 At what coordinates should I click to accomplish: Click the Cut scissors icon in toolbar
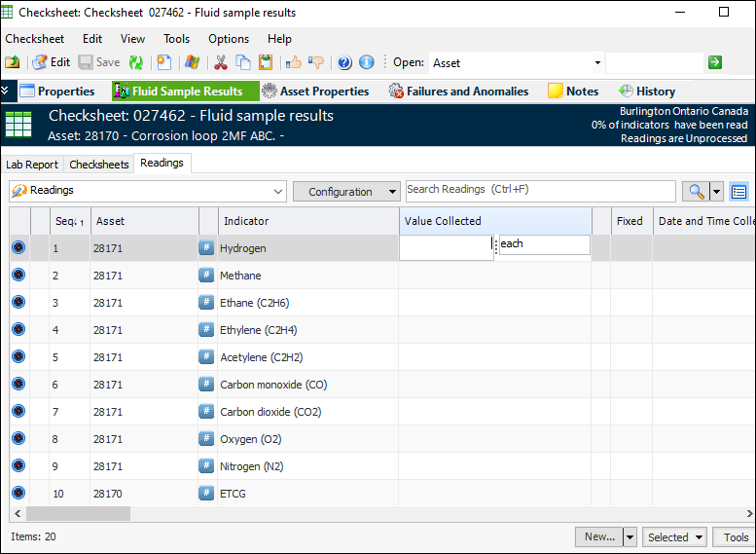click(221, 62)
